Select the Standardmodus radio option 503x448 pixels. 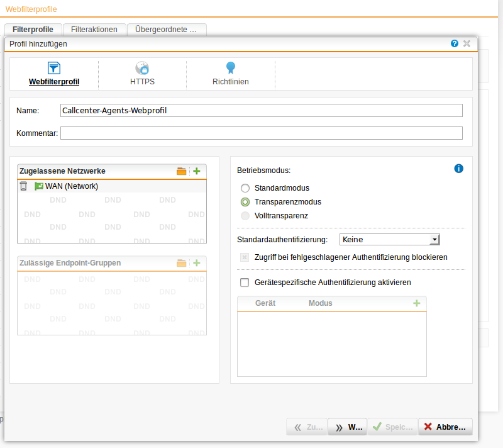click(245, 188)
